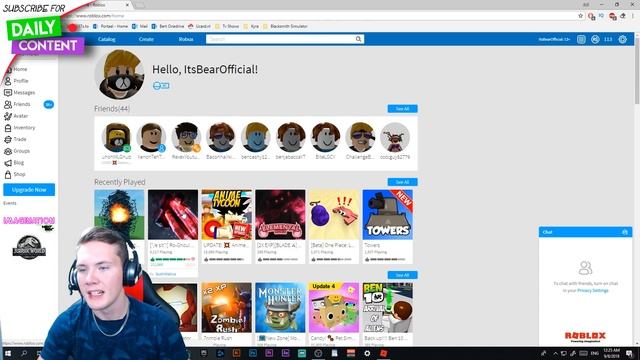Open the Robux balance icon in navbar
The image size is (640, 360).
pyautogui.click(x=596, y=39)
